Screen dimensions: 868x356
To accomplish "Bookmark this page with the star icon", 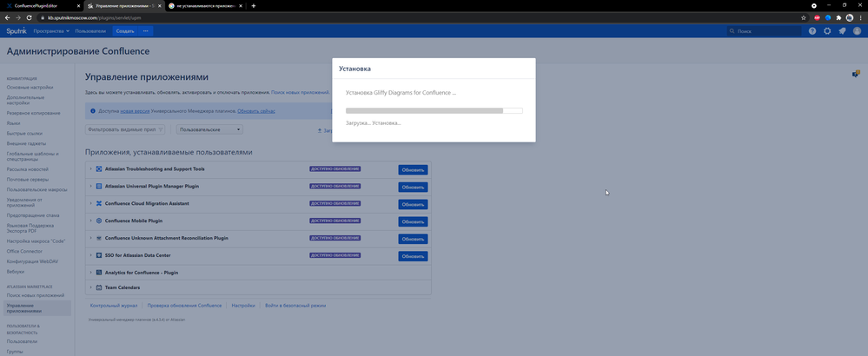I will (x=803, y=17).
